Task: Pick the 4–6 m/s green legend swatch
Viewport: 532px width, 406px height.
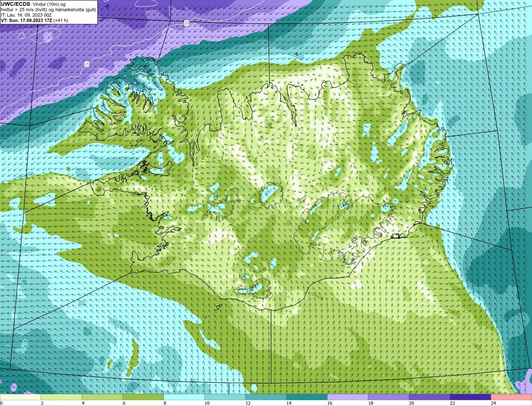Action: [102, 397]
